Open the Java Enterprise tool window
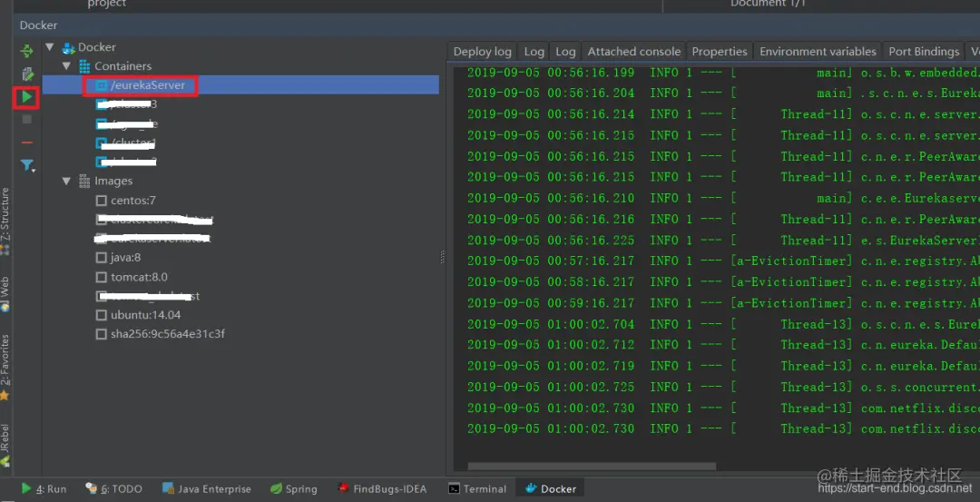The height and width of the screenshot is (502, 980). (207, 489)
